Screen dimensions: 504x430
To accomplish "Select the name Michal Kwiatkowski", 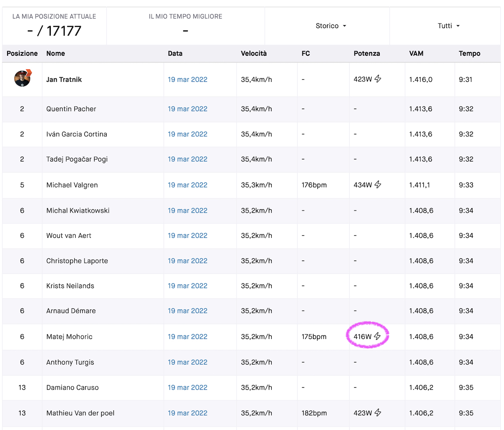I will click(78, 211).
